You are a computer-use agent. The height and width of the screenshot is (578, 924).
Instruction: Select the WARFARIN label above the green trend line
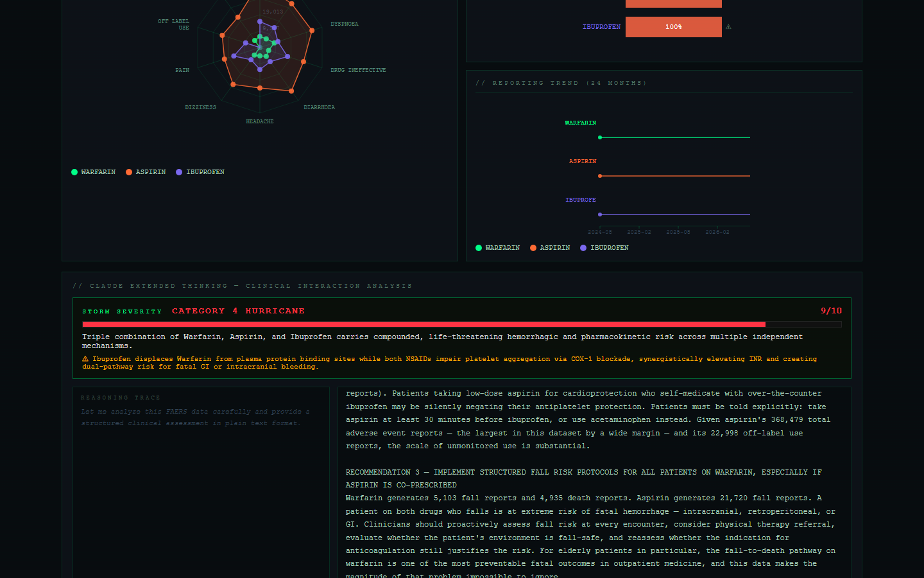point(581,123)
